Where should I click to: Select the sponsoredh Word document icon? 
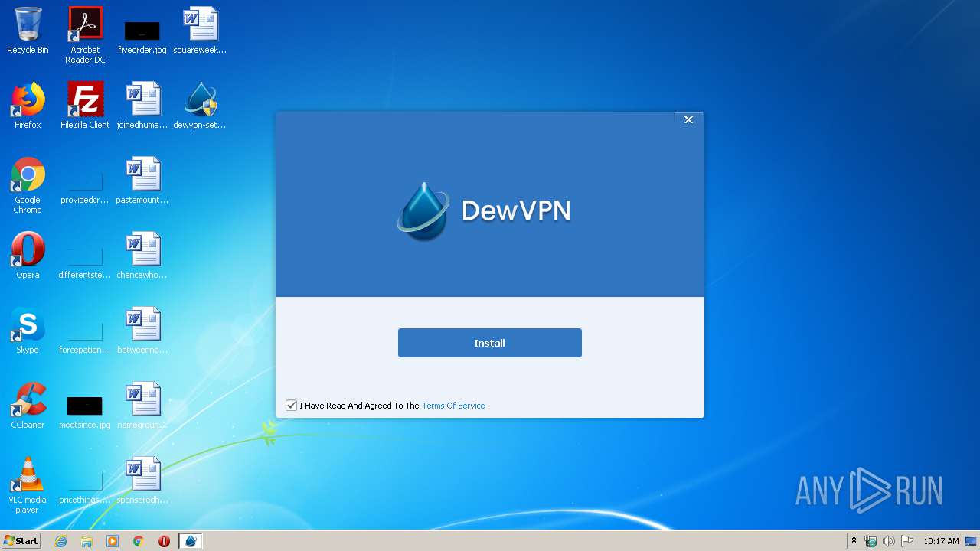pos(142,481)
